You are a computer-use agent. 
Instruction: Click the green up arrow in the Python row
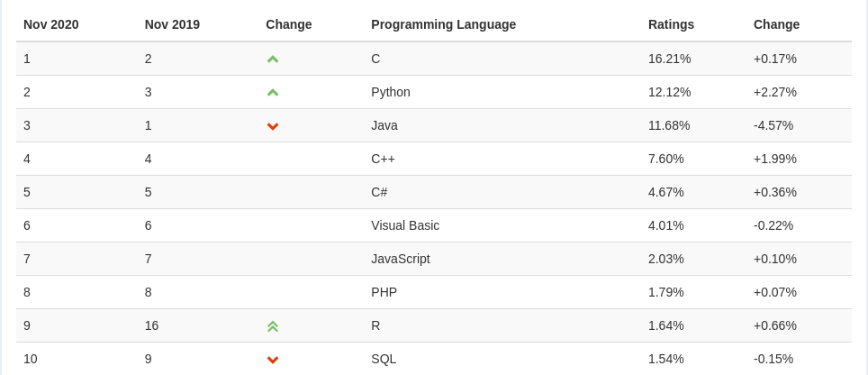[273, 92]
